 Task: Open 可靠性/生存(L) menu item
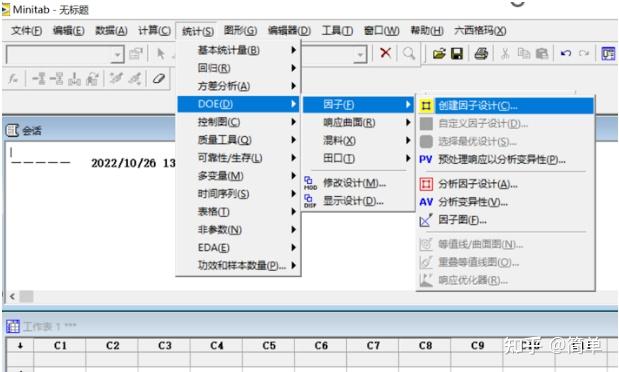click(238, 158)
